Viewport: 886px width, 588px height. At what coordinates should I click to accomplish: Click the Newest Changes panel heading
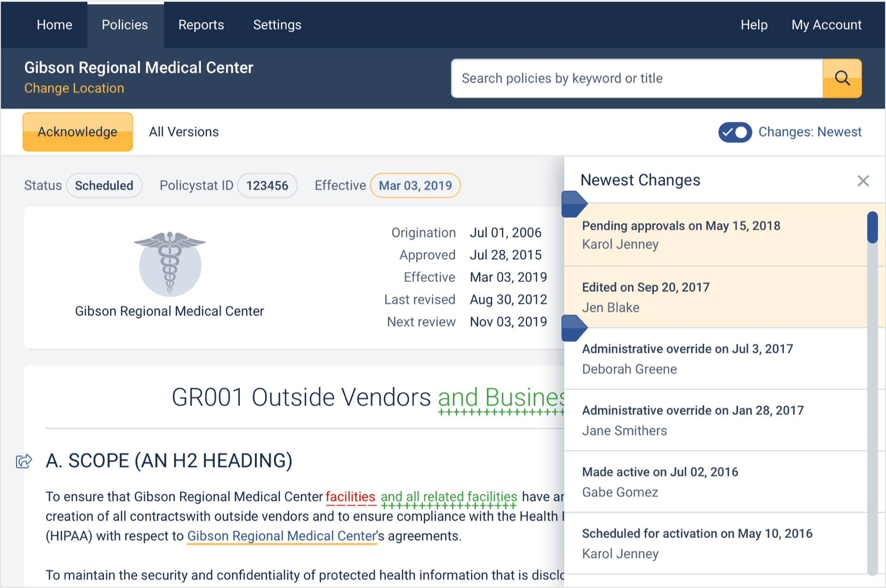(641, 180)
